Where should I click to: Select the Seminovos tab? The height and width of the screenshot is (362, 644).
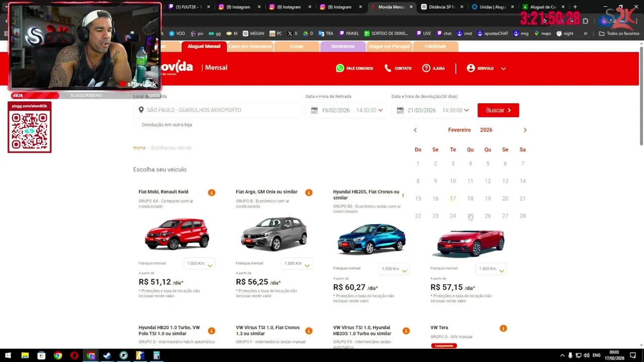coord(343,46)
